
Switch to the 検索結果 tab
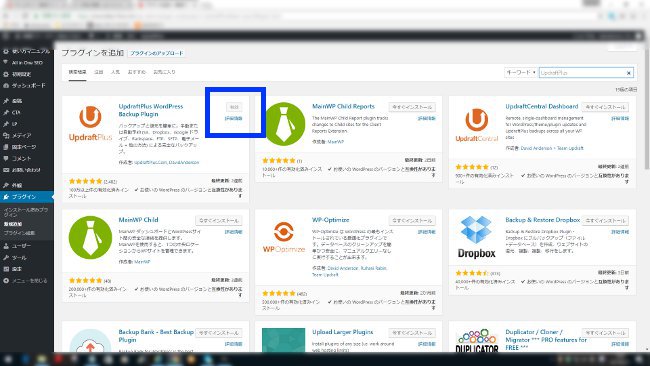click(78, 72)
